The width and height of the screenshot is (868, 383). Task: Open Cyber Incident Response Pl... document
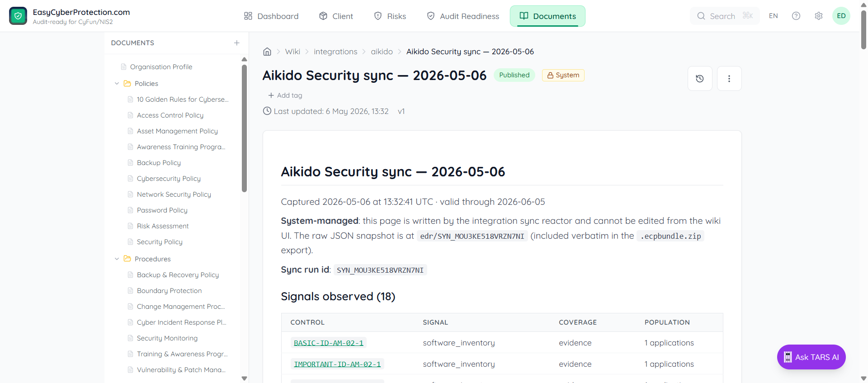[x=181, y=322]
